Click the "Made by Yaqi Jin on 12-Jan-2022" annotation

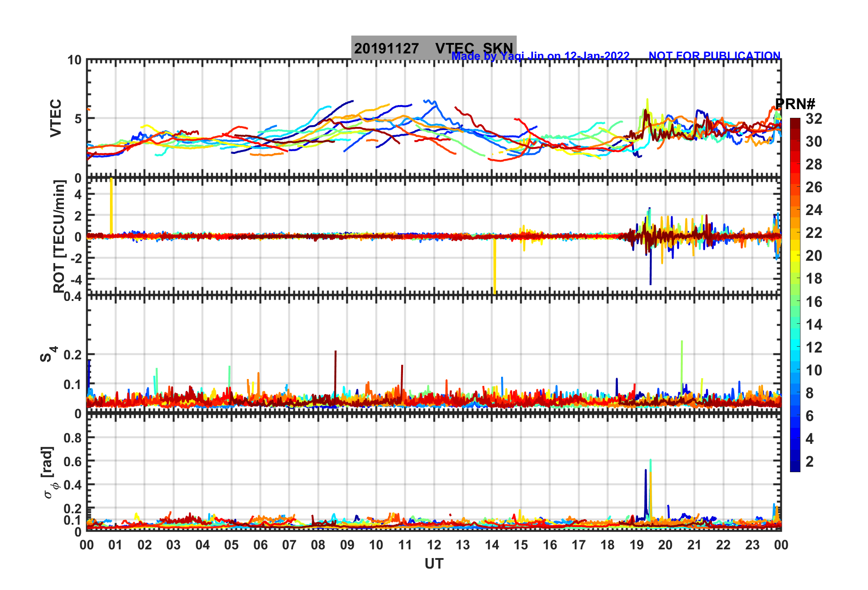(540, 56)
